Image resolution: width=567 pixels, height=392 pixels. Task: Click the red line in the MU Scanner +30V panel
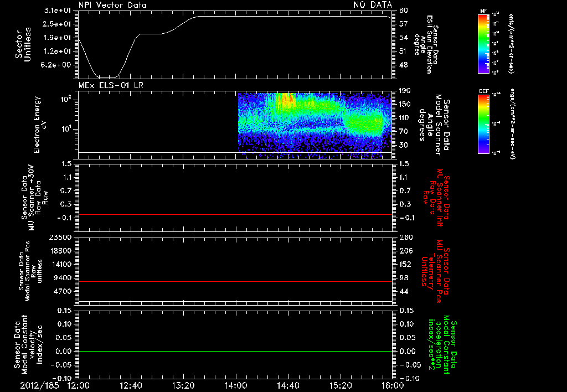[x=235, y=214]
